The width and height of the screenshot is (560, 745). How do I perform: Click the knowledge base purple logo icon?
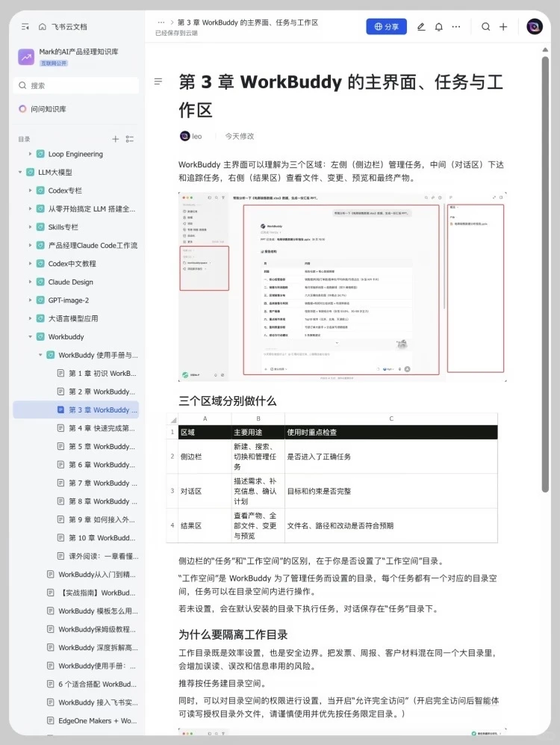click(x=26, y=57)
